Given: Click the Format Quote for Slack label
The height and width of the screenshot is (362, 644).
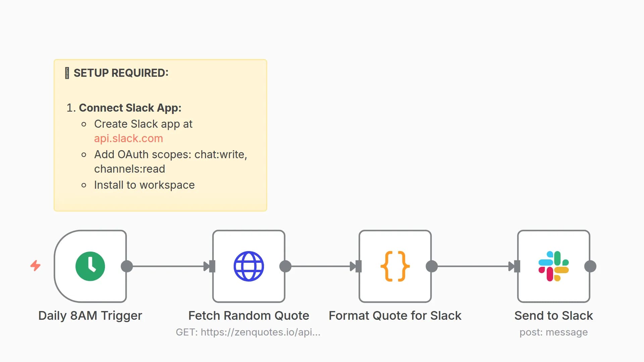Looking at the screenshot, I should pos(395,315).
